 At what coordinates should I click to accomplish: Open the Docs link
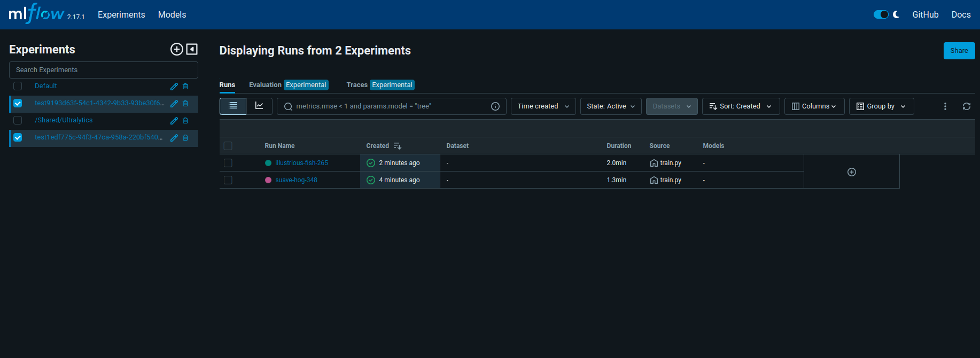pos(961,14)
